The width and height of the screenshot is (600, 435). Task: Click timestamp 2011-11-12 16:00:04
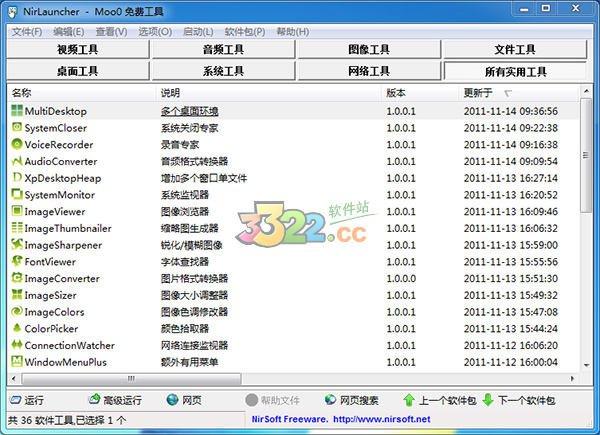(510, 362)
